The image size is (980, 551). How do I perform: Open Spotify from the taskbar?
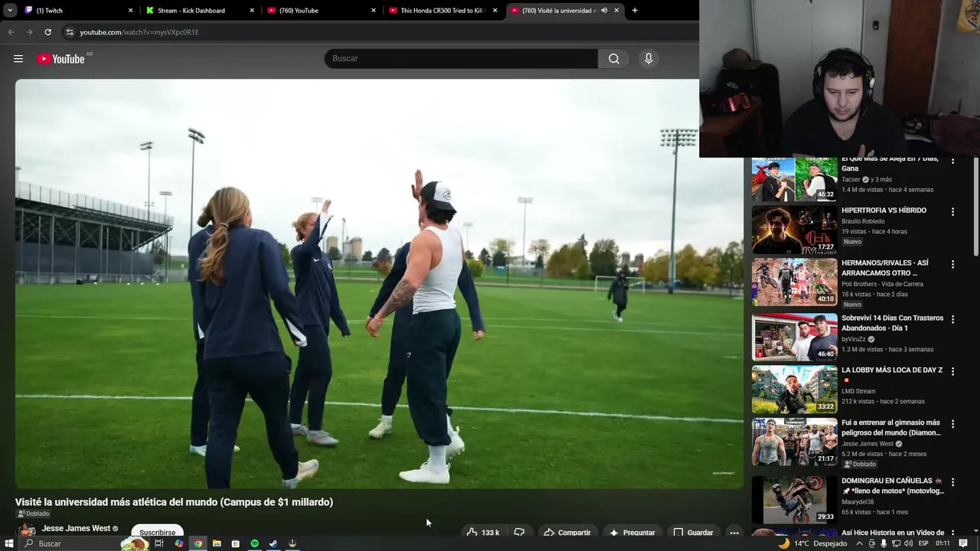(255, 543)
